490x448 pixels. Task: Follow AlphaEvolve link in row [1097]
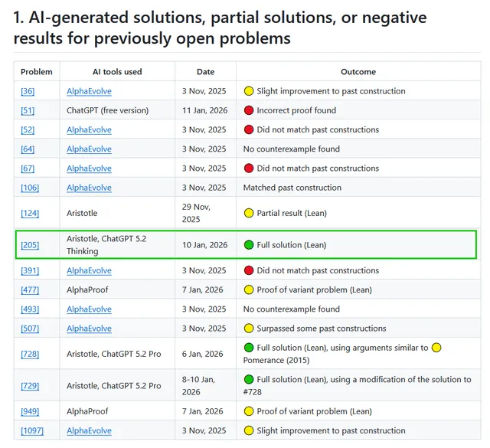89,431
